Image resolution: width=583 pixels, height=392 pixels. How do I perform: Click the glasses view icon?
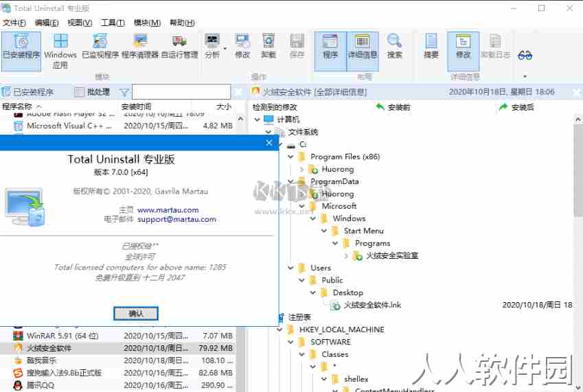click(525, 56)
